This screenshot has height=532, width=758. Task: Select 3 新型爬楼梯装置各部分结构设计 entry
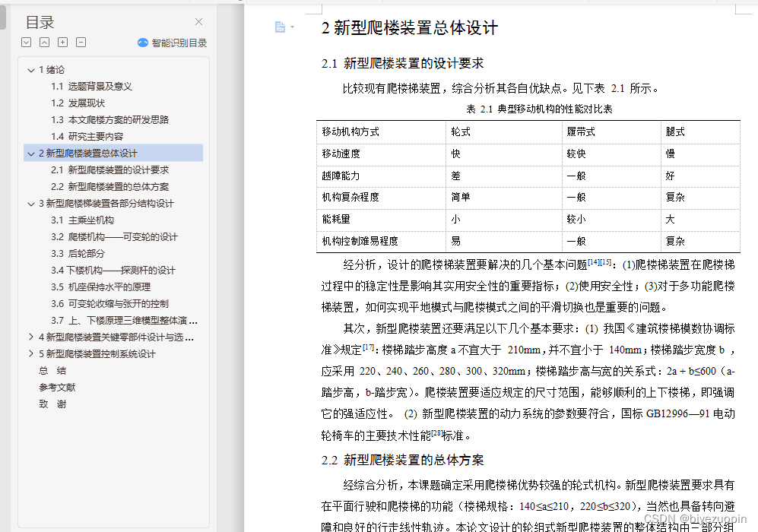click(x=106, y=204)
